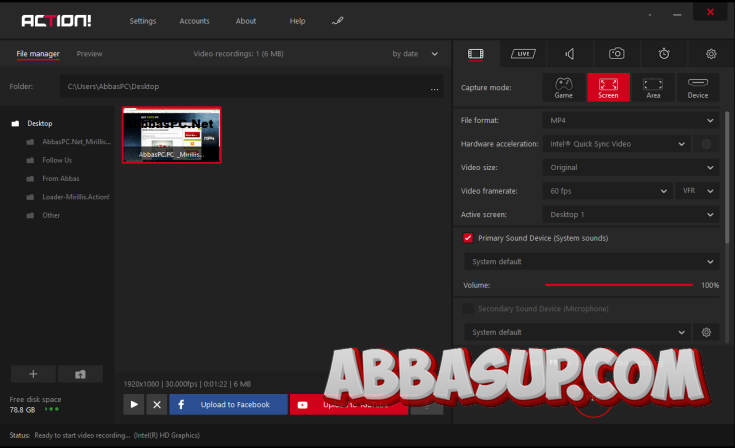
Task: Open the general settings gear tab
Action: coord(711,54)
